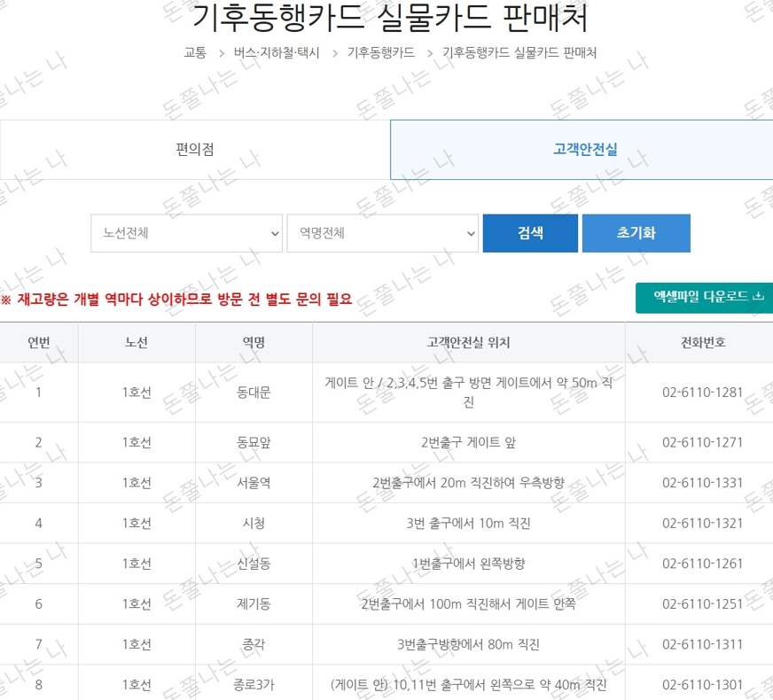Click the 초기화 reset button
Viewport: 773px width, 700px height.
tap(636, 233)
